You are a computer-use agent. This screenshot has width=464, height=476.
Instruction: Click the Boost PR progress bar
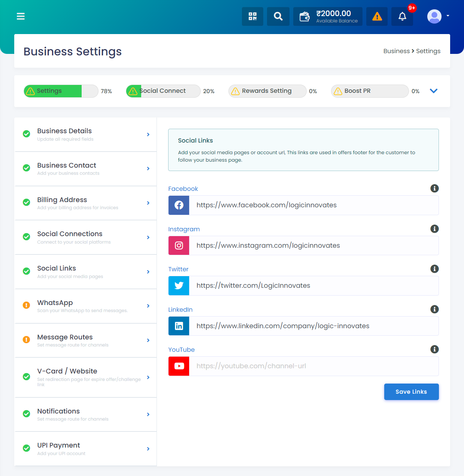(370, 91)
